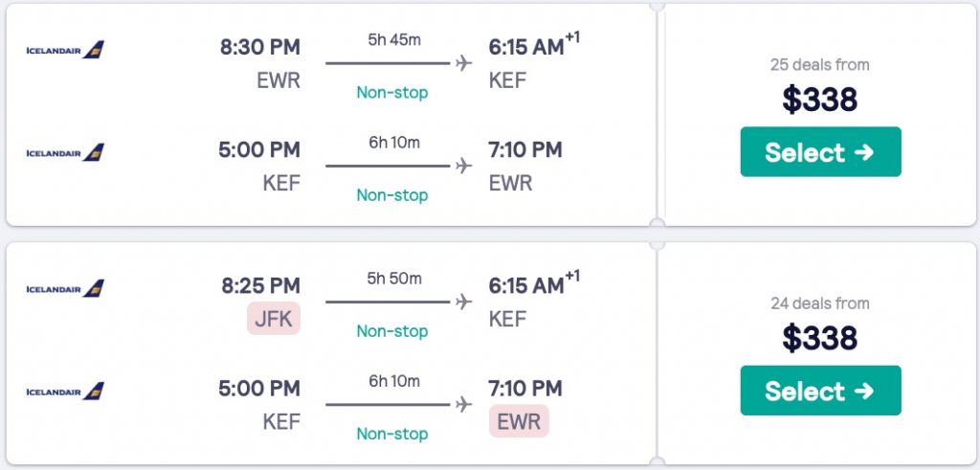Click the airplane icon on the 5h 50m flight
The height and width of the screenshot is (470, 980).
tap(464, 302)
